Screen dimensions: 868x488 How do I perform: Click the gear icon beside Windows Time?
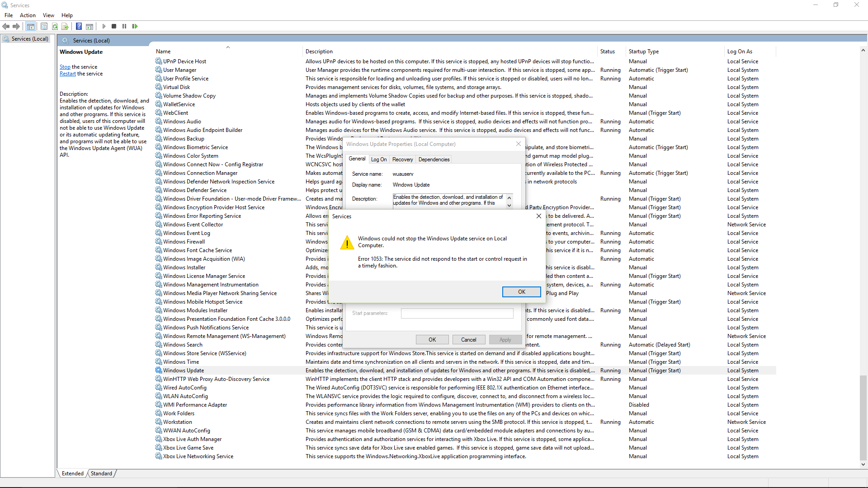(158, 361)
